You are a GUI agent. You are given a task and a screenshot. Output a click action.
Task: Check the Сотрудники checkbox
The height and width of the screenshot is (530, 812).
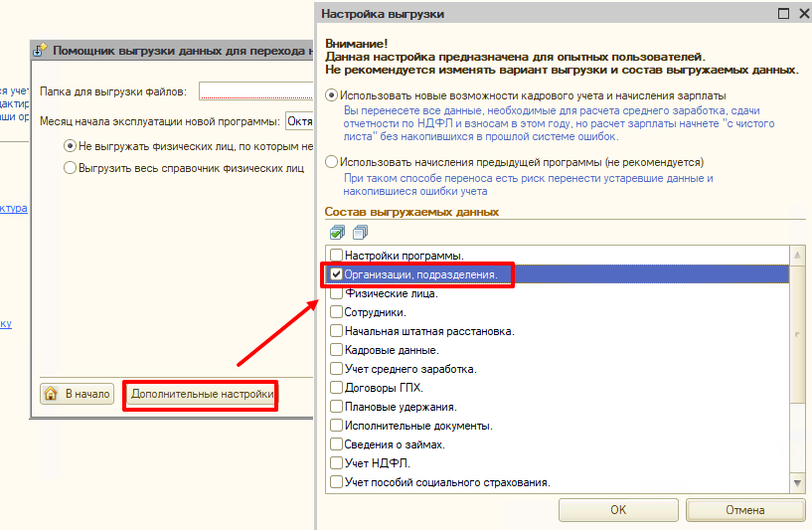pos(337,312)
